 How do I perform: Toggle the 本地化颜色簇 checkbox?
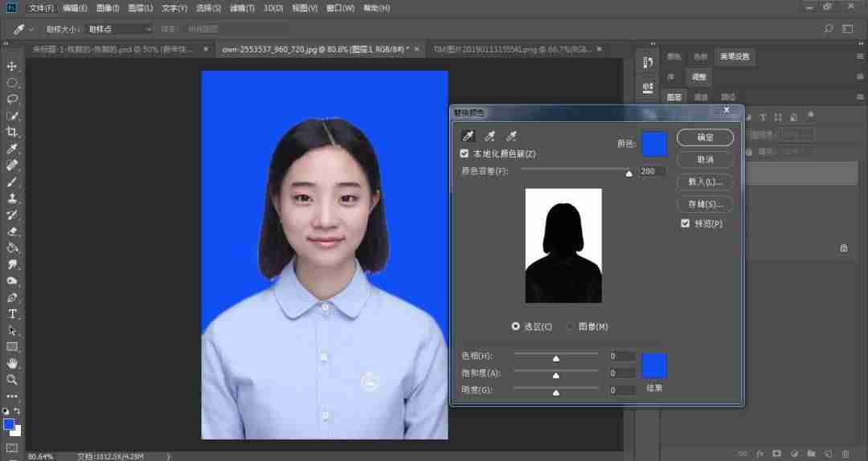tap(464, 153)
